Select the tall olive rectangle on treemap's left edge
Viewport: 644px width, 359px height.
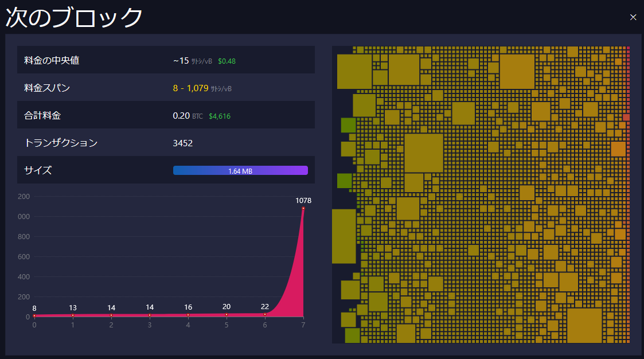pyautogui.click(x=344, y=236)
